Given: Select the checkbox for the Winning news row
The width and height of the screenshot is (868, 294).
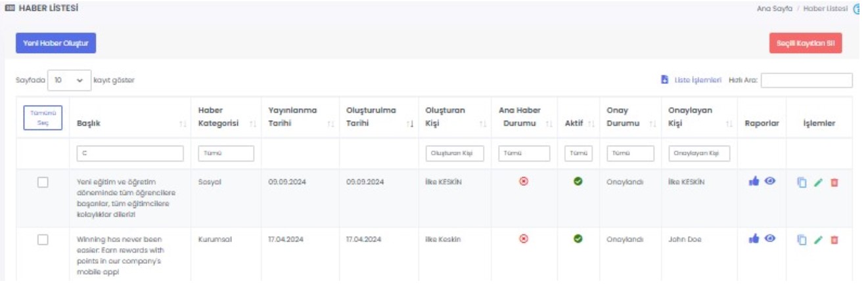Looking at the screenshot, I should (43, 240).
